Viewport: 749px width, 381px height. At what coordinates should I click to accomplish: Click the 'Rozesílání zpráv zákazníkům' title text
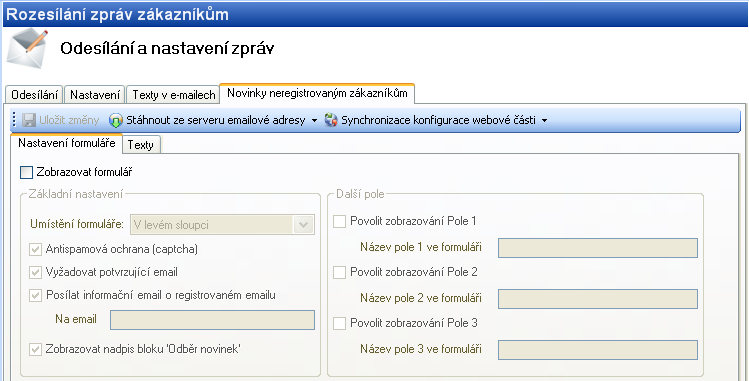pyautogui.click(x=118, y=14)
